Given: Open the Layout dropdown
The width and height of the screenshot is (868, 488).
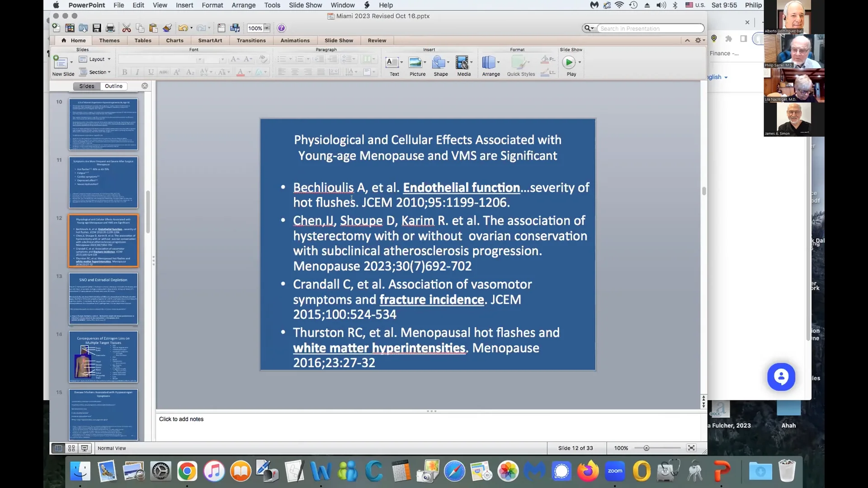Looking at the screenshot, I should [x=95, y=59].
